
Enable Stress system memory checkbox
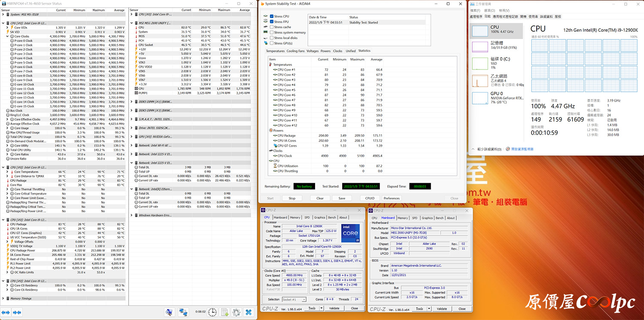[272, 32]
